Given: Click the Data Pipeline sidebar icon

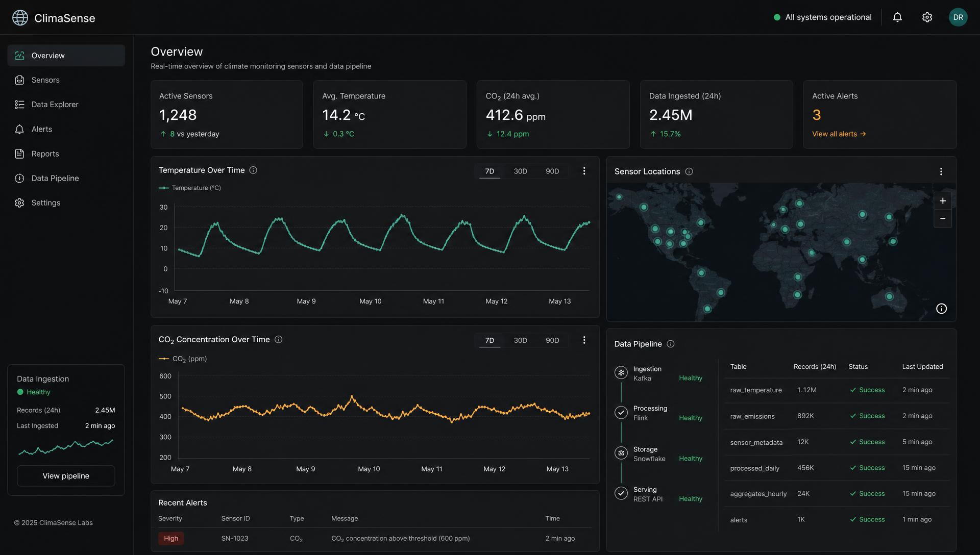Looking at the screenshot, I should [x=19, y=178].
